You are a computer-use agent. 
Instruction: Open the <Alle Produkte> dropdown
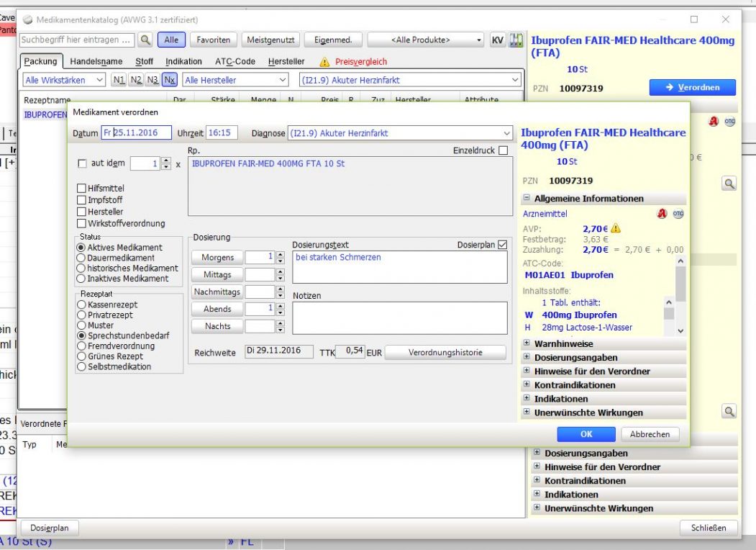(x=479, y=40)
